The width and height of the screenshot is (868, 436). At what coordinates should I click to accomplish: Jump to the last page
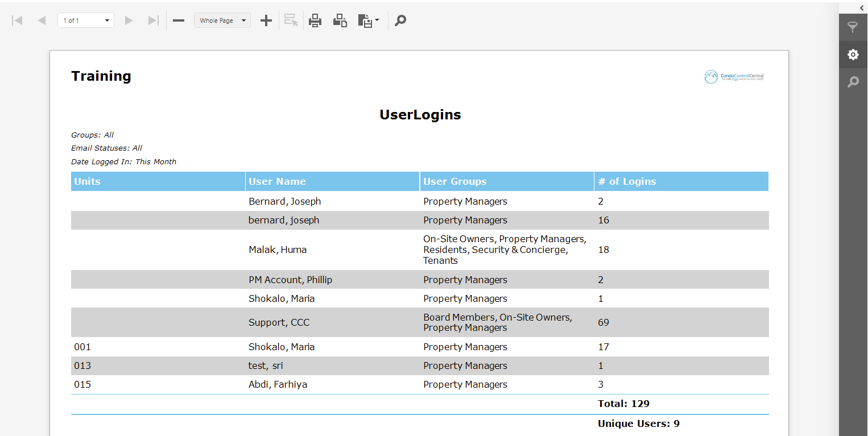coord(152,20)
